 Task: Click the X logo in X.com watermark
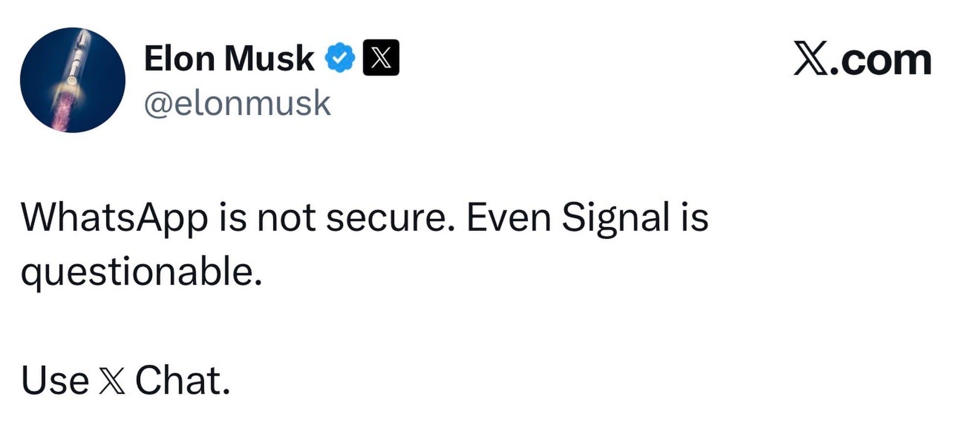pyautogui.click(x=810, y=59)
